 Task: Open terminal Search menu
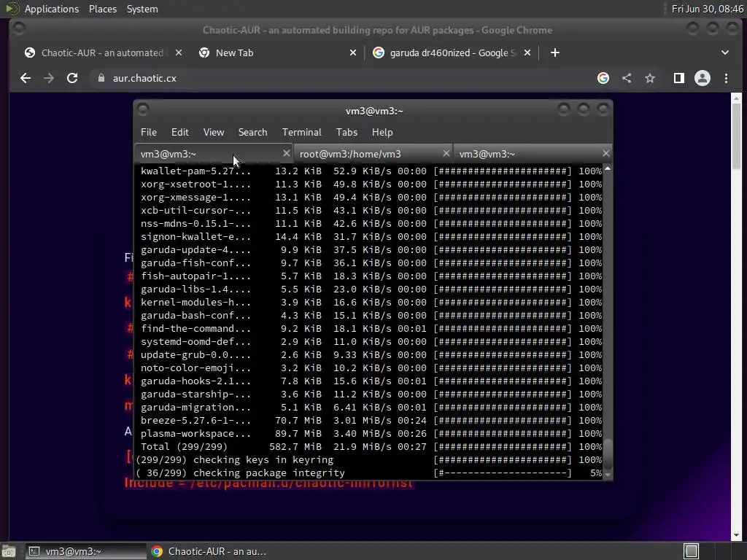coord(252,133)
